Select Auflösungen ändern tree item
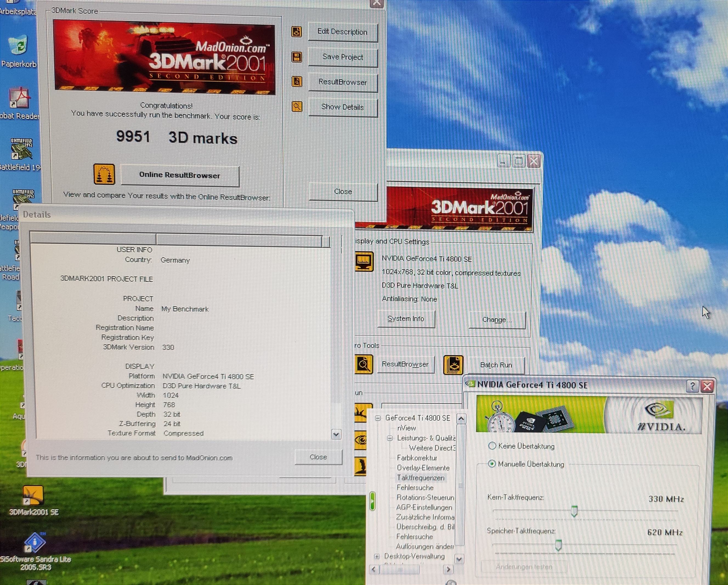The image size is (728, 585). (425, 546)
